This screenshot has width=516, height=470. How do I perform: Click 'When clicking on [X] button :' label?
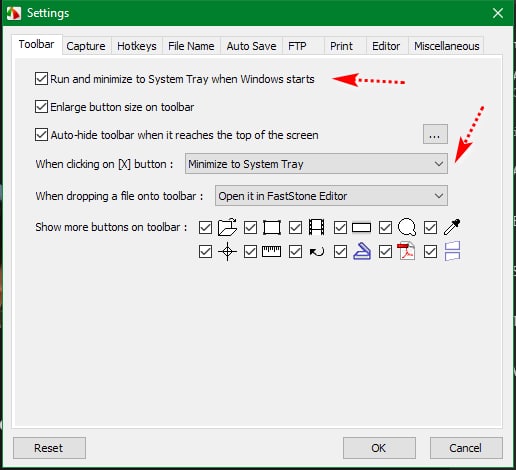click(104, 164)
